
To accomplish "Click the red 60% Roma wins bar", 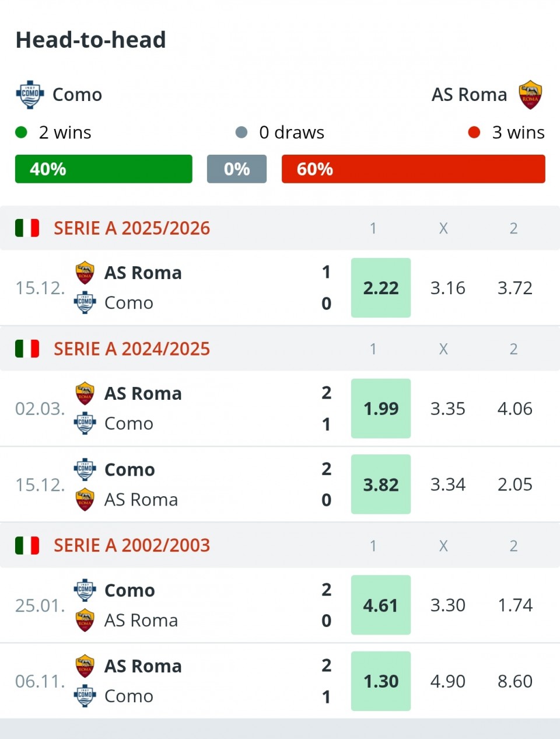I will [x=413, y=169].
